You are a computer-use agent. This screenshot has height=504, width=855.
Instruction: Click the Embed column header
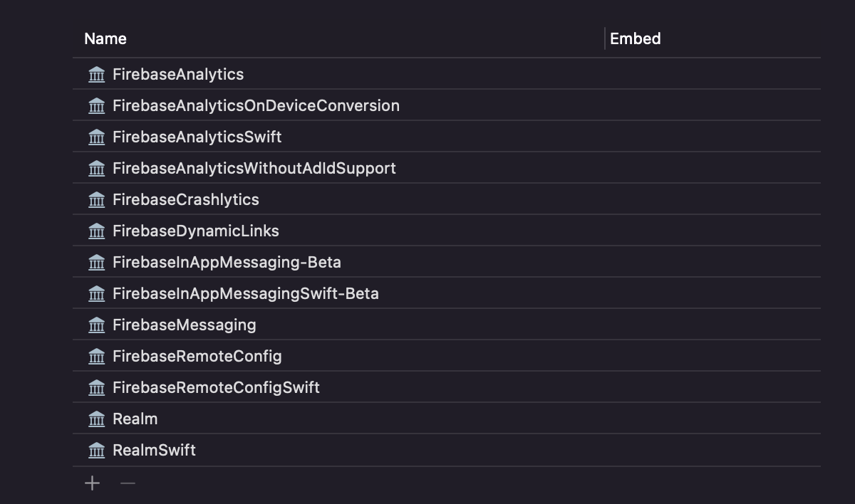(635, 38)
